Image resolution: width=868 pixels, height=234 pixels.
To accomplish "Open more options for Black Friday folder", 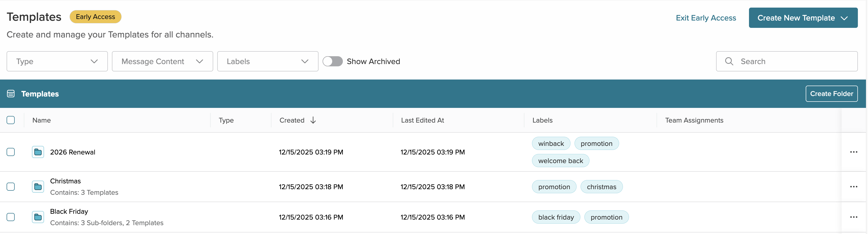I will 853,217.
